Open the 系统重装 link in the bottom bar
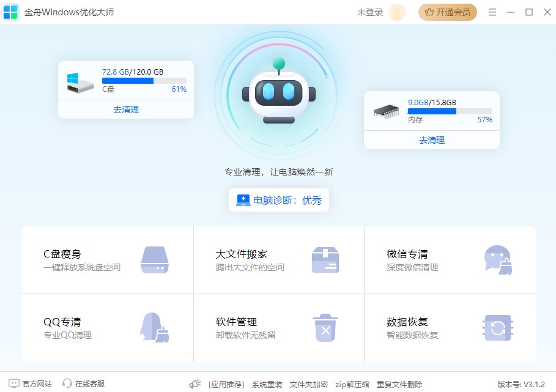Viewport: 556px width, 392px height. coord(266,383)
